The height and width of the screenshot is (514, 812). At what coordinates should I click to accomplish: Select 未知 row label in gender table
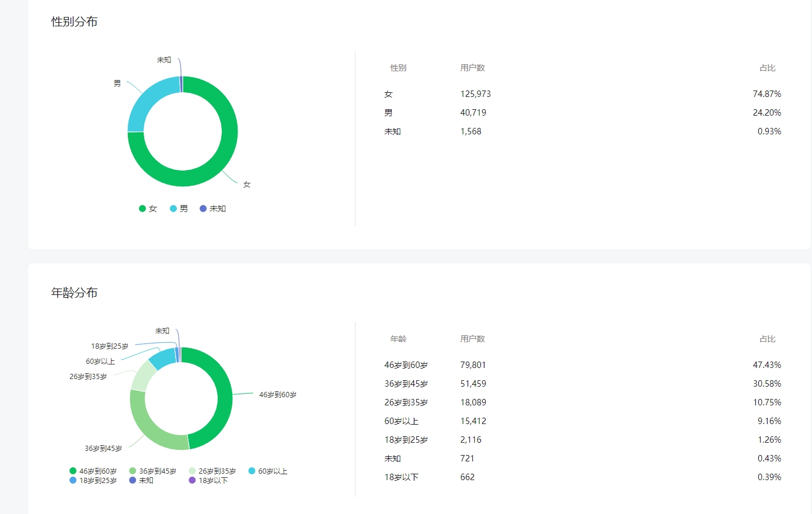pos(392,131)
